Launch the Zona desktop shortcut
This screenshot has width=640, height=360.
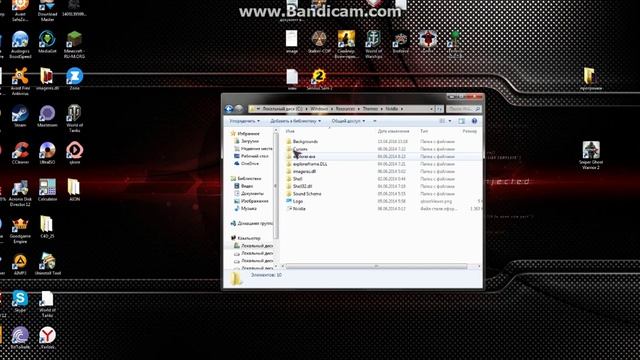74,79
